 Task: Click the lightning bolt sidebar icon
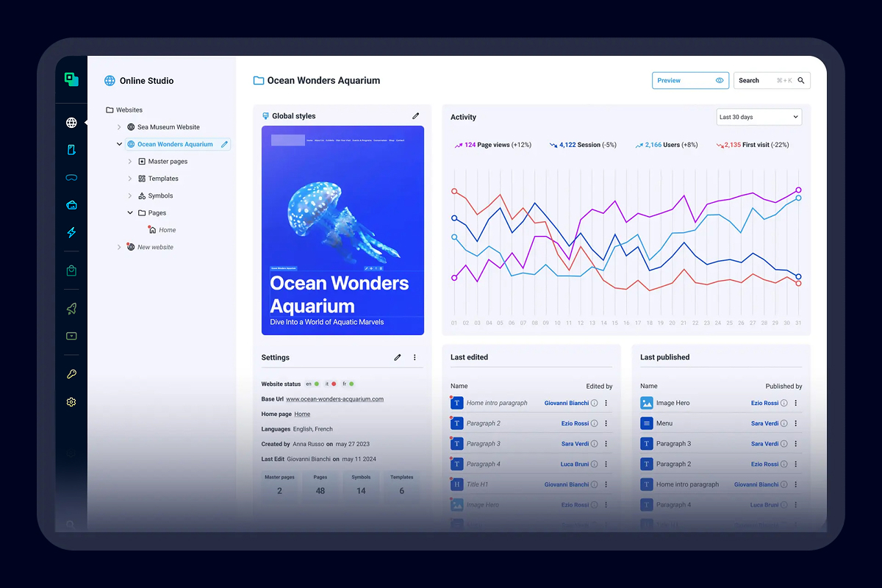click(71, 232)
